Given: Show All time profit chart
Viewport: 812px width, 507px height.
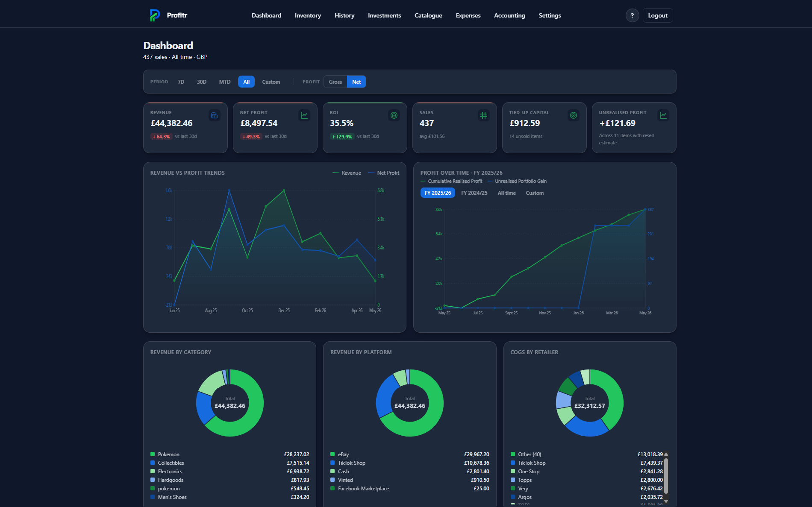Looking at the screenshot, I should [x=506, y=193].
